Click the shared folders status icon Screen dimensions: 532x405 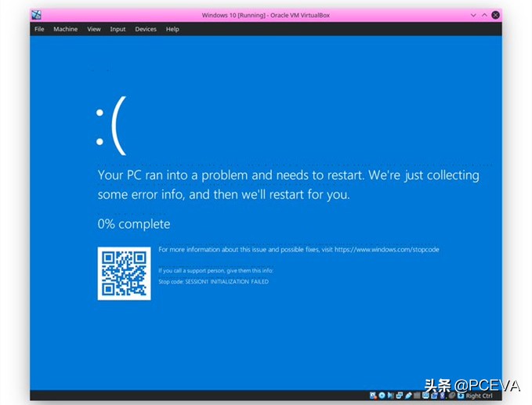tap(417, 396)
